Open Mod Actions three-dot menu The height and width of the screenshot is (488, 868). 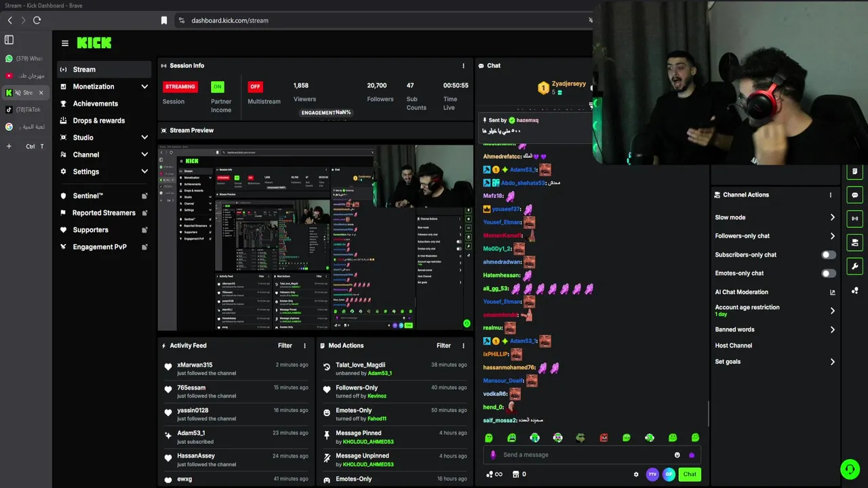[x=464, y=346]
